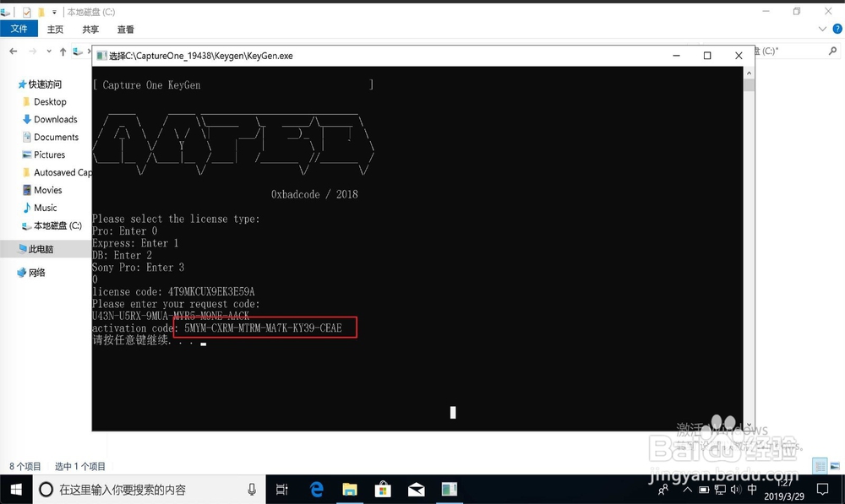This screenshot has width=845, height=504.
Task: Open the recent locations dropdown arrow
Action: click(x=48, y=51)
